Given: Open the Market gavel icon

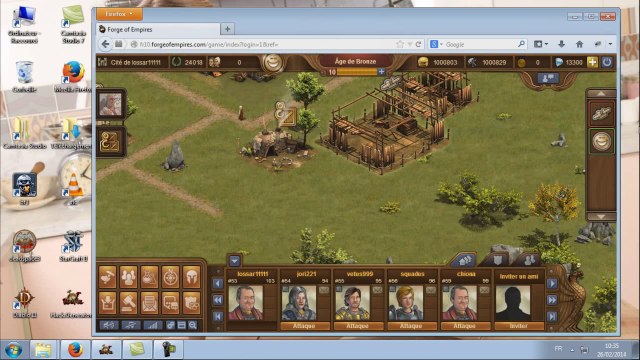Looking at the screenshot, I should click(128, 302).
